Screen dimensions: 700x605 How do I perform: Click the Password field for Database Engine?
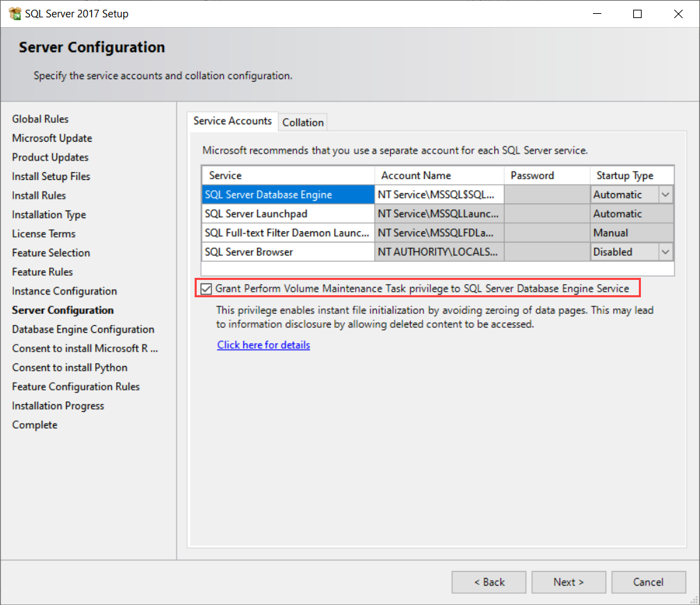tap(546, 195)
